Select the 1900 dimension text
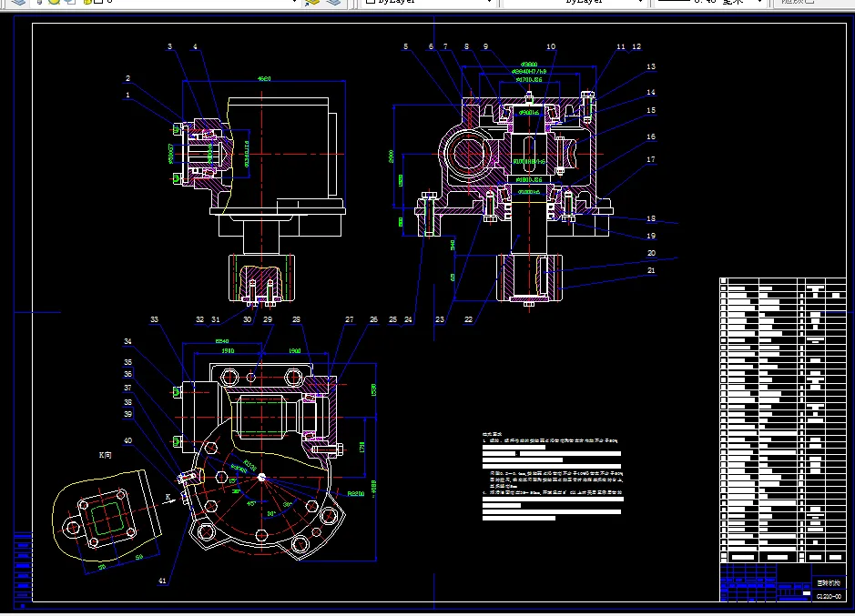The width and height of the screenshot is (855, 616). [294, 350]
